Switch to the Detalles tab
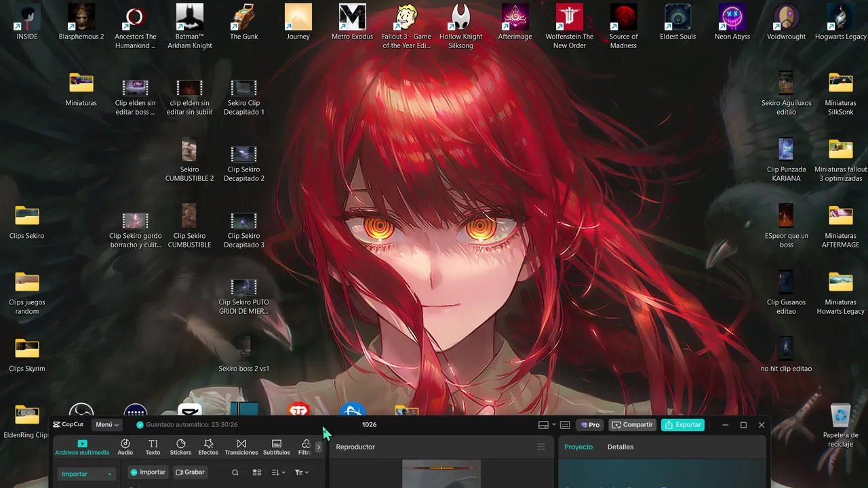868x488 pixels. 620,447
